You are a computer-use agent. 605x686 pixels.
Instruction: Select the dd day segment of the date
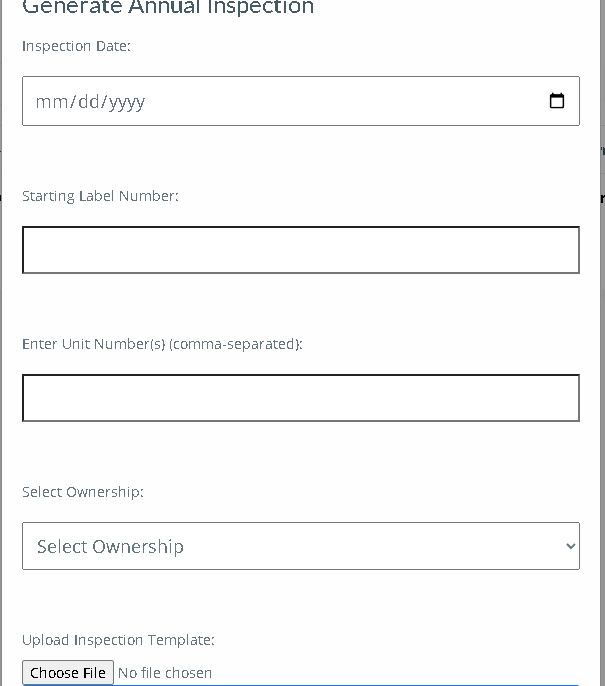(x=89, y=102)
